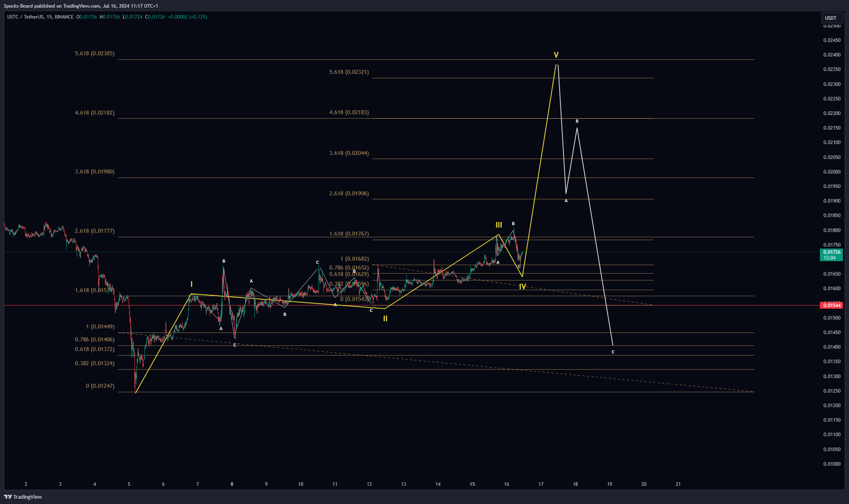
Task: Click date 12 on the time axis
Action: pos(369,484)
